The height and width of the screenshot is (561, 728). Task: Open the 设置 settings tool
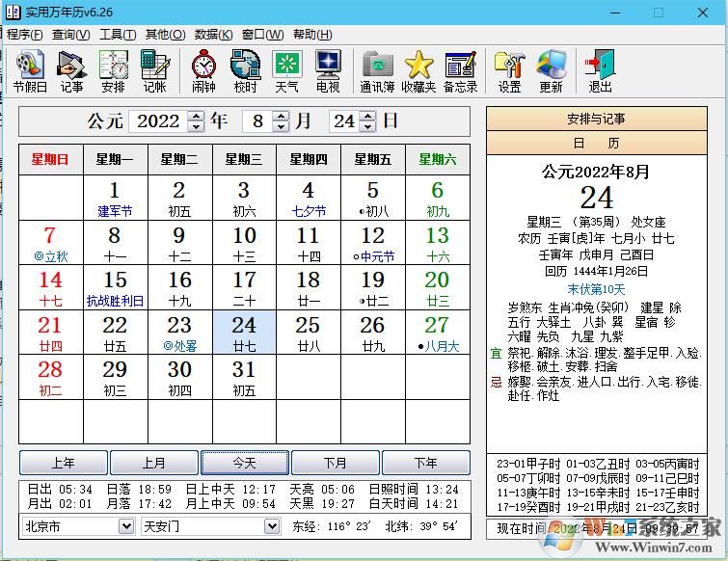(509, 71)
